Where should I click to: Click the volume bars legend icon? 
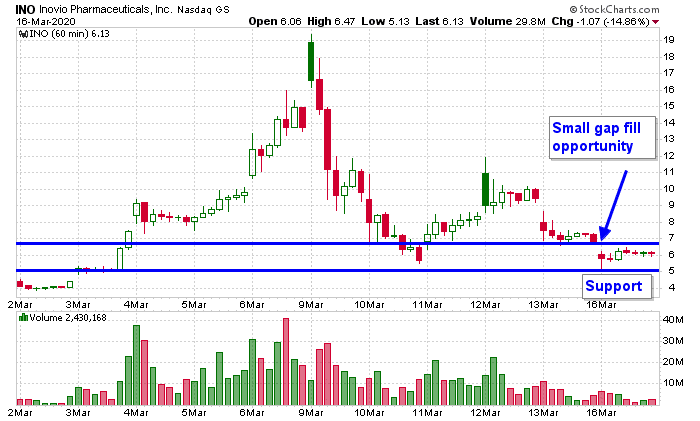click(23, 317)
